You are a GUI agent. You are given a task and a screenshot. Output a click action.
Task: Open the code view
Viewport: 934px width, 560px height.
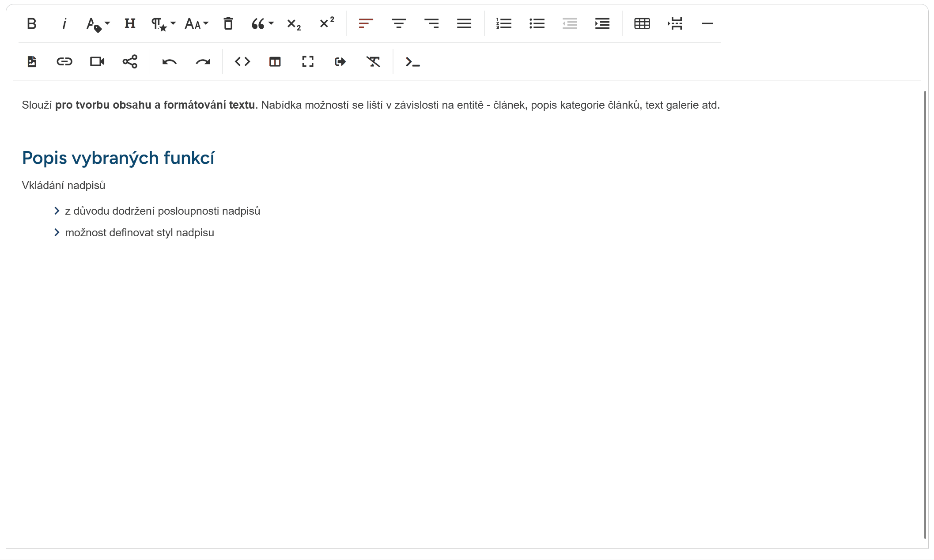[242, 62]
